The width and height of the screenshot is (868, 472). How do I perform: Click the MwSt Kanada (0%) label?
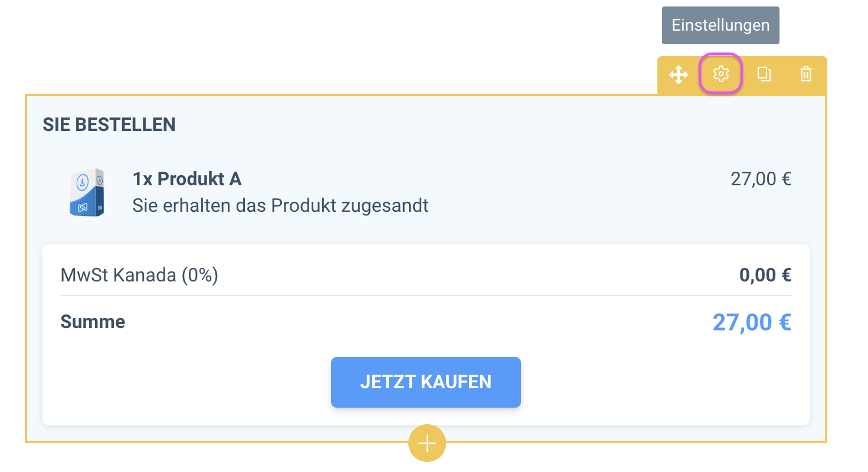click(x=139, y=275)
